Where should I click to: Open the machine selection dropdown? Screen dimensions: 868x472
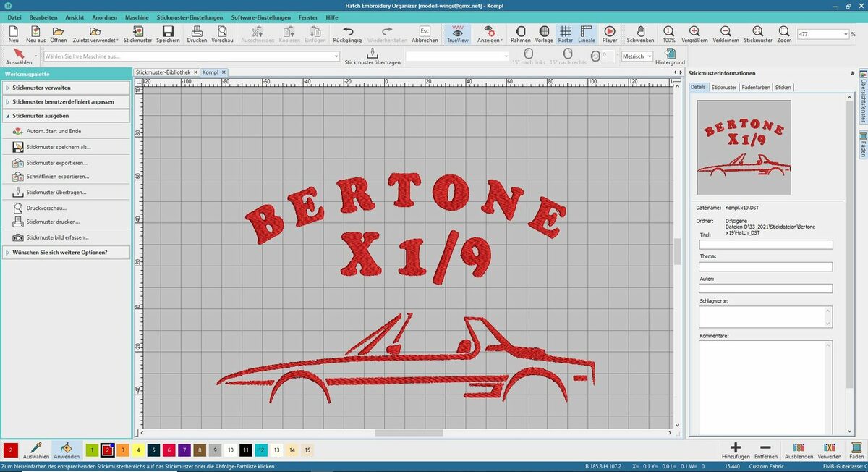tap(336, 56)
